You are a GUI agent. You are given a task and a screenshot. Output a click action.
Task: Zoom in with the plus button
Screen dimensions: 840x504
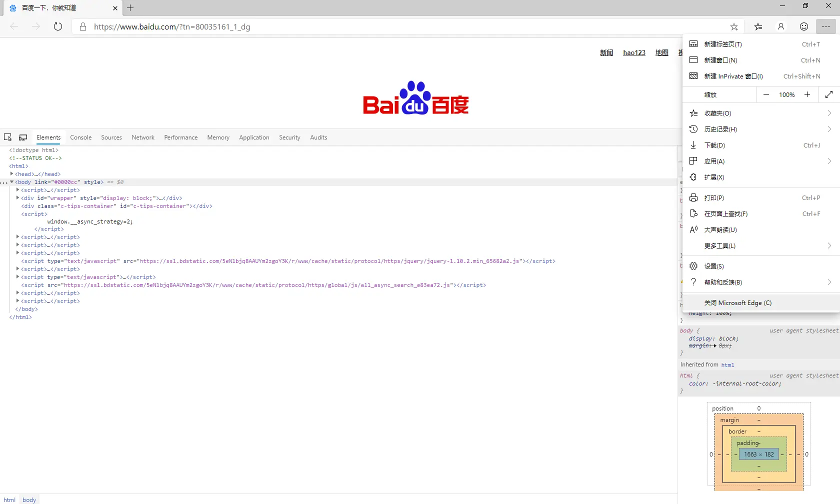[807, 94]
